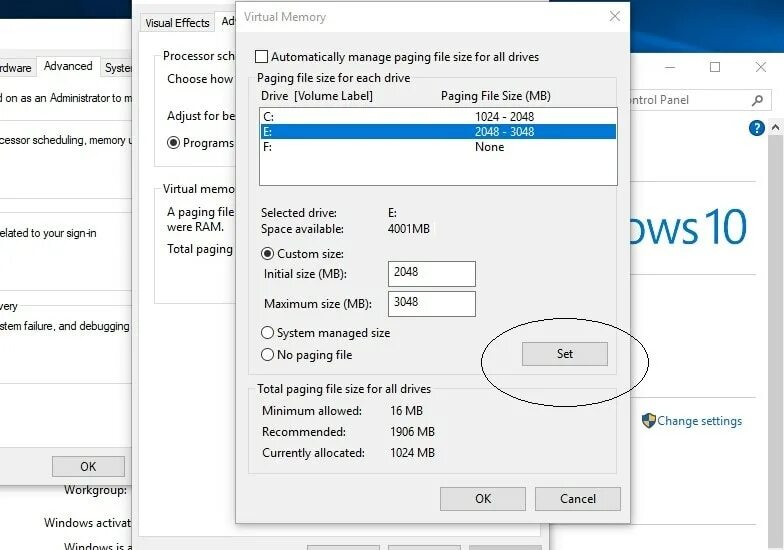Viewport: 784px width, 550px height.
Task: Check Automatically manage paging file size checkbox
Action: coord(261,56)
